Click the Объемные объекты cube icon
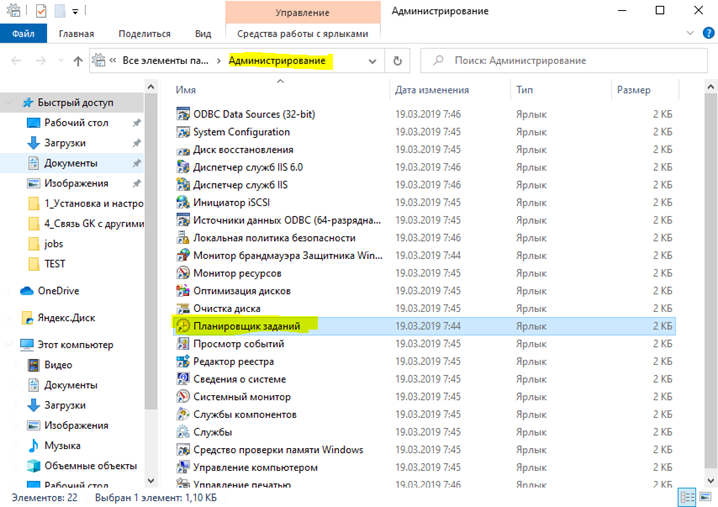The height and width of the screenshot is (507, 718). coord(33,466)
